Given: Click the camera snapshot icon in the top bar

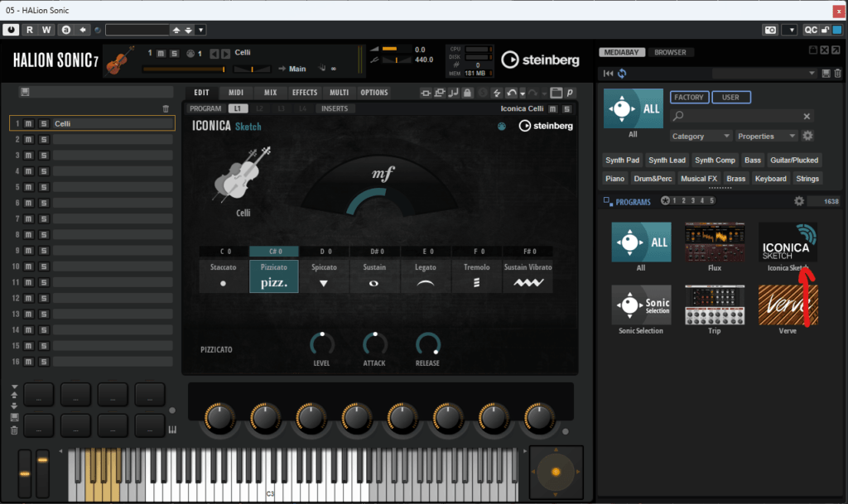Looking at the screenshot, I should [x=770, y=30].
